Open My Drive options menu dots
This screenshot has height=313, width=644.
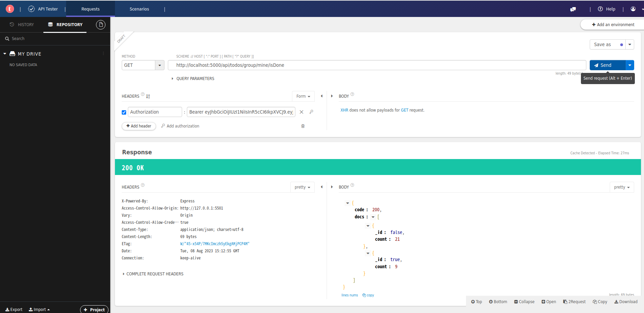[103, 54]
